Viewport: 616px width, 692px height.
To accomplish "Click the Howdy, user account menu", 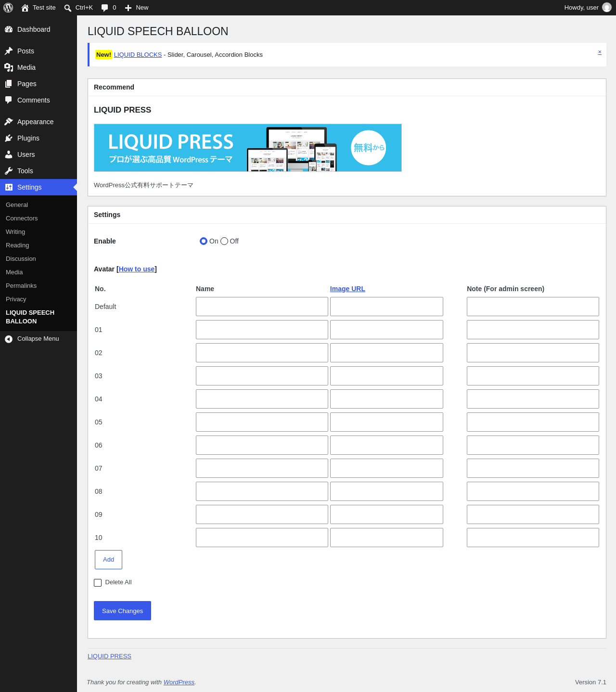I will coord(588,8).
